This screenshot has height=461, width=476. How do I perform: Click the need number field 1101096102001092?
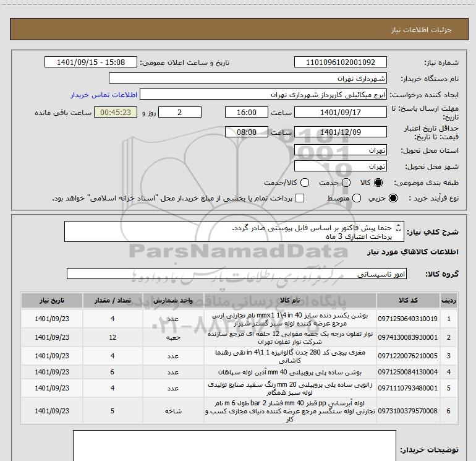coord(340,62)
